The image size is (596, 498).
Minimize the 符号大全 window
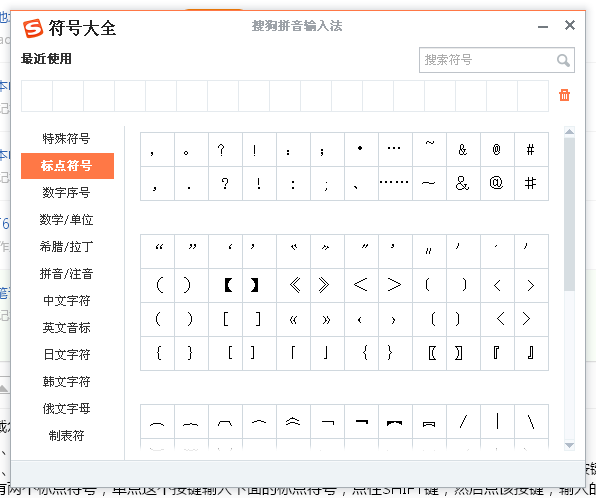(543, 27)
